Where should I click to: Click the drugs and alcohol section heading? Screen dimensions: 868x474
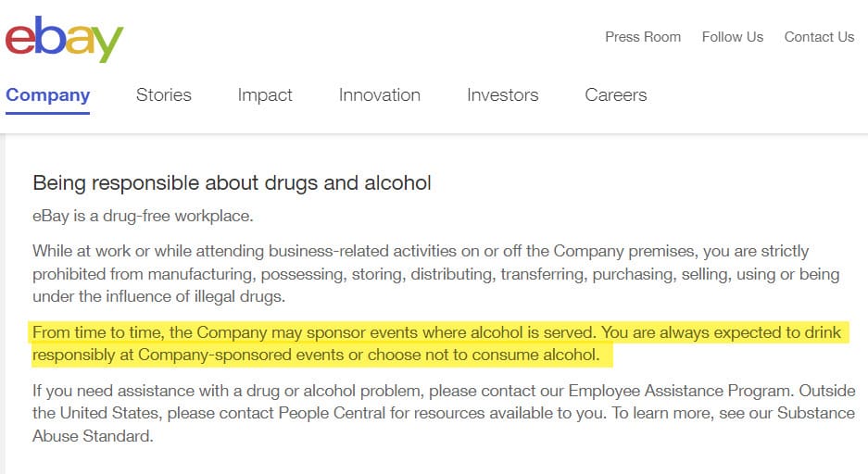click(232, 182)
